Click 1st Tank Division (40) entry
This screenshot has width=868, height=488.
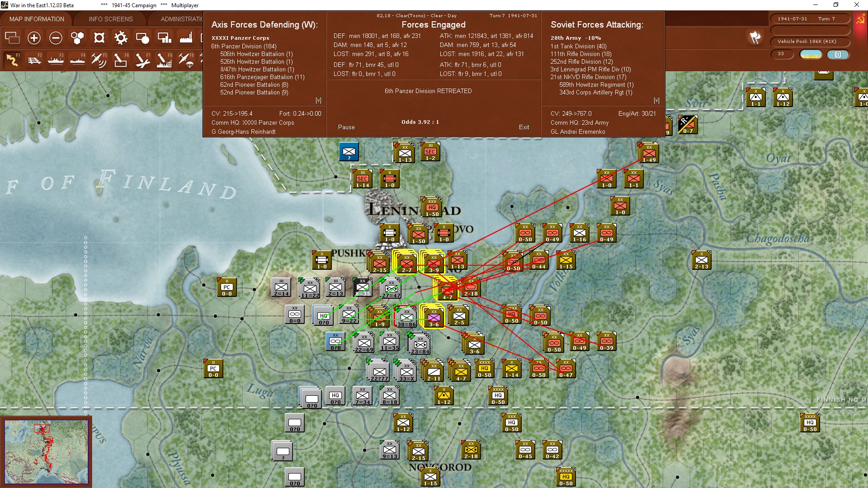(x=578, y=46)
